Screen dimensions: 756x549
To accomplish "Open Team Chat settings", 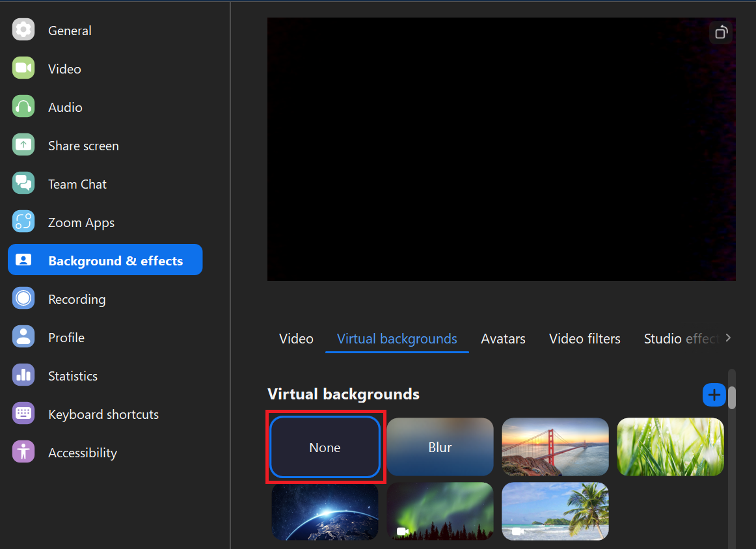I will click(23, 183).
